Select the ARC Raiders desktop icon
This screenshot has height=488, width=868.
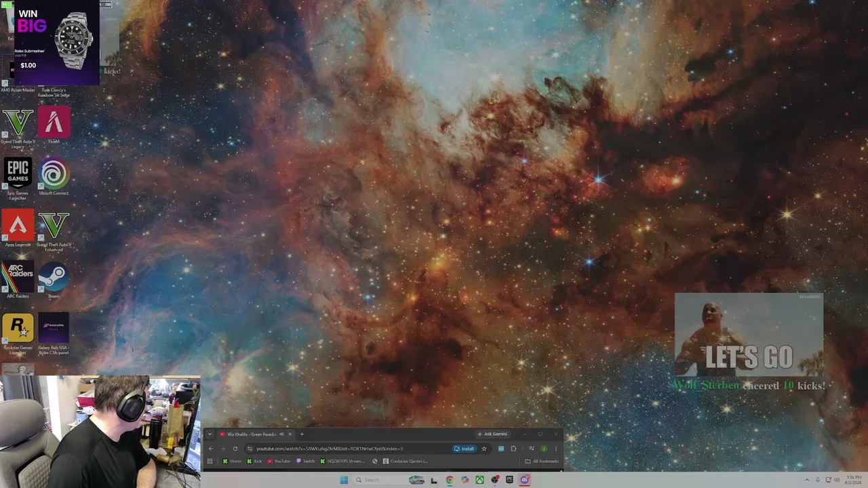click(x=18, y=280)
